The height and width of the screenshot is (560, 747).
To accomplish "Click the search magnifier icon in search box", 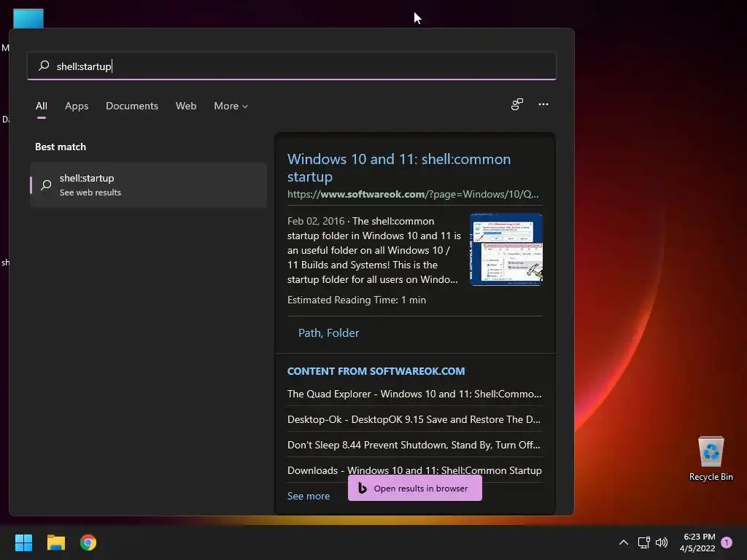I will pyautogui.click(x=44, y=65).
